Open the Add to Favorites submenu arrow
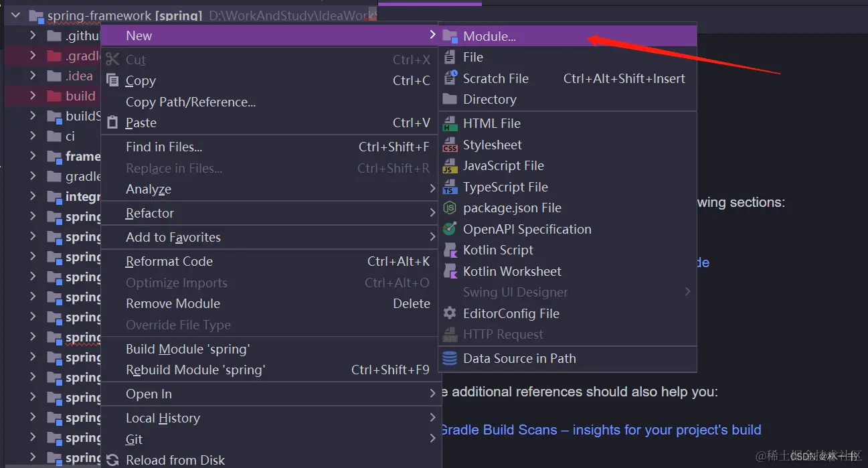Image resolution: width=868 pixels, height=468 pixels. 432,237
